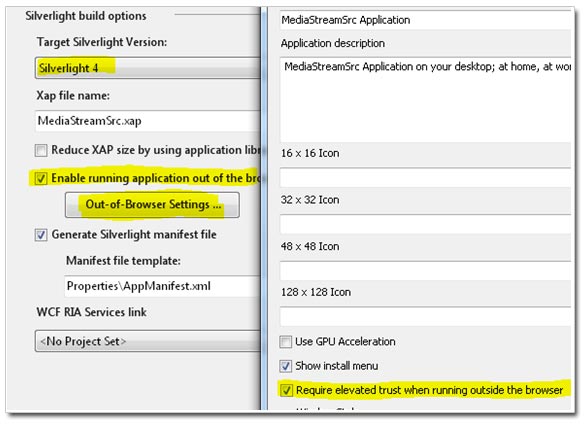The height and width of the screenshot is (424, 585).
Task: Toggle Generate Silverlight manifest file checkbox
Action: click(x=41, y=235)
